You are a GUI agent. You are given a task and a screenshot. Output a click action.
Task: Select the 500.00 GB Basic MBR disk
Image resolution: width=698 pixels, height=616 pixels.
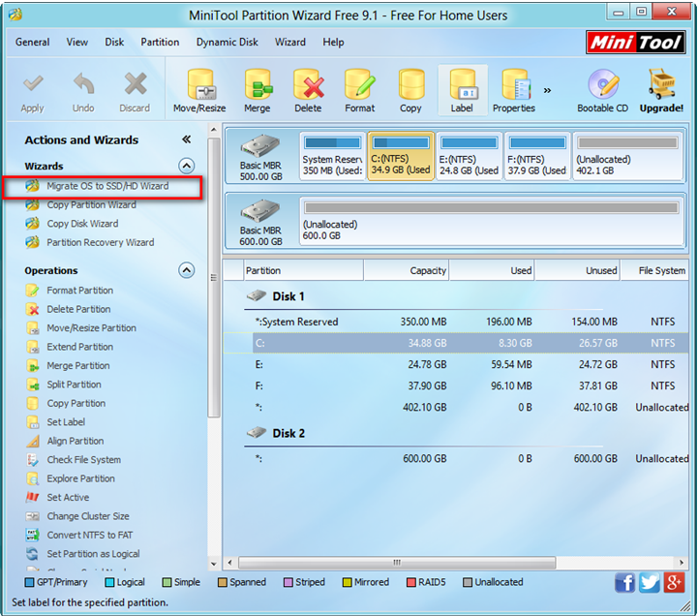pos(260,157)
